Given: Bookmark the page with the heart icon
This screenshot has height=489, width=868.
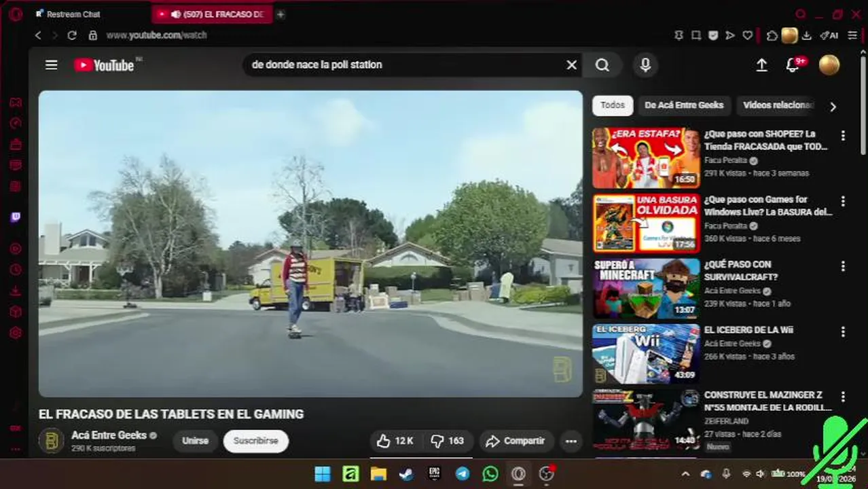Looking at the screenshot, I should point(748,35).
